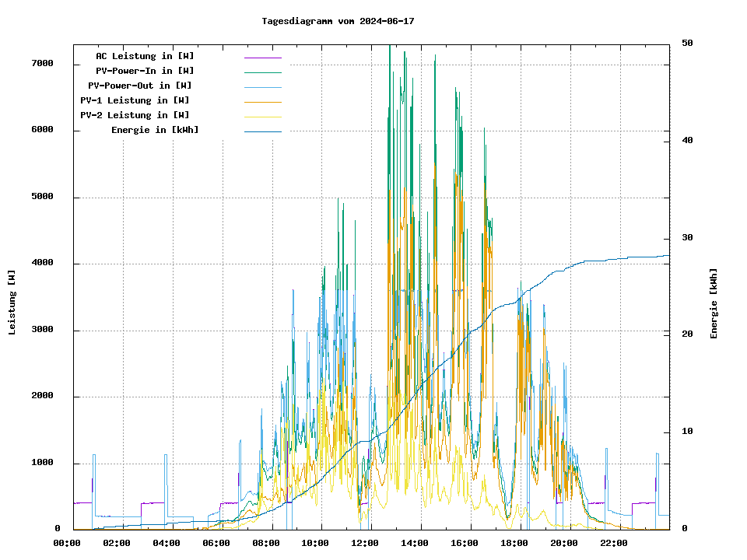Click the 7000 tick label on left axis
Image resolution: width=747 pixels, height=560 pixels.
tap(42, 64)
